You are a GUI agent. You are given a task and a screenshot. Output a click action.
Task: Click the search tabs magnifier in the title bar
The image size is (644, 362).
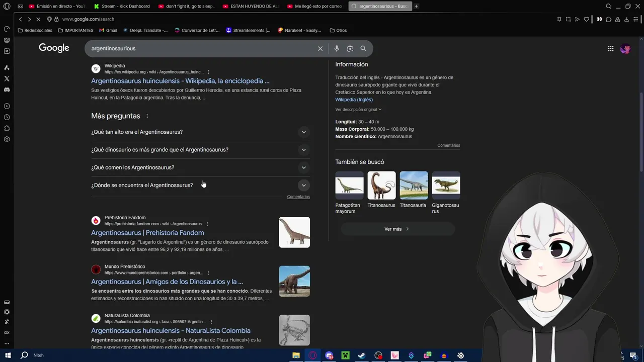click(x=608, y=6)
